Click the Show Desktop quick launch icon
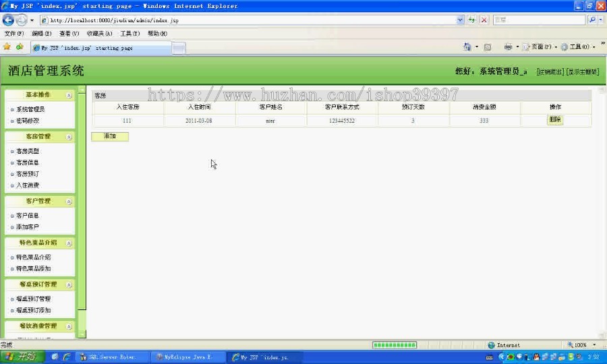This screenshot has height=364, width=607. (55, 357)
